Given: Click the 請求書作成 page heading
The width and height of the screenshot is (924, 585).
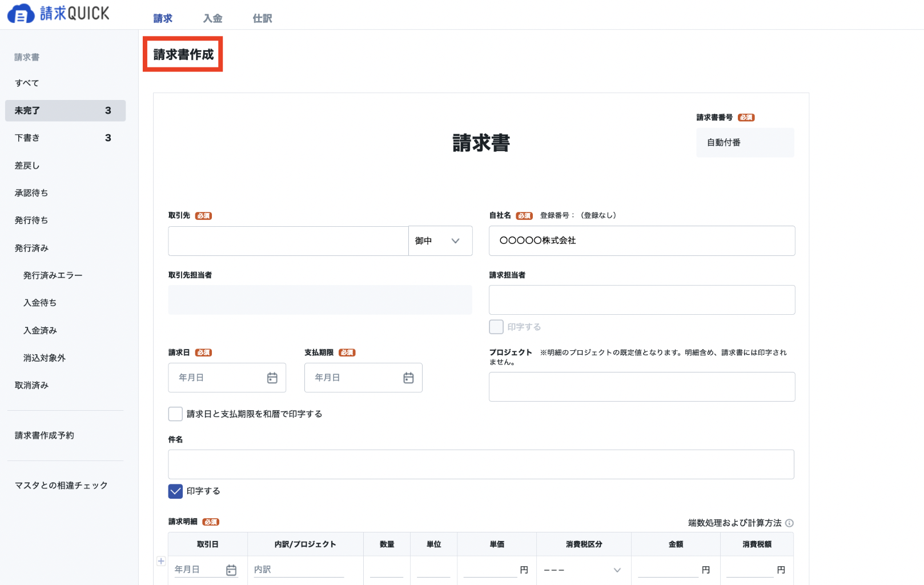Looking at the screenshot, I should [x=183, y=55].
